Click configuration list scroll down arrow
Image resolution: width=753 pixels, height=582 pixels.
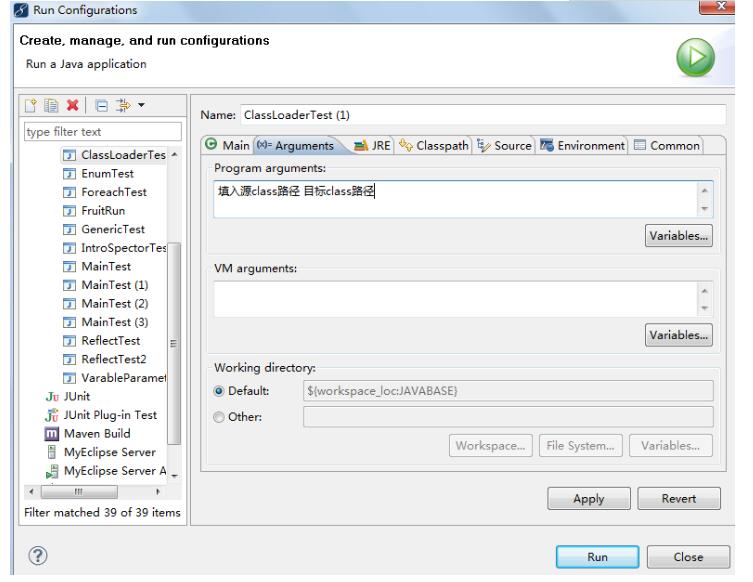175,476
